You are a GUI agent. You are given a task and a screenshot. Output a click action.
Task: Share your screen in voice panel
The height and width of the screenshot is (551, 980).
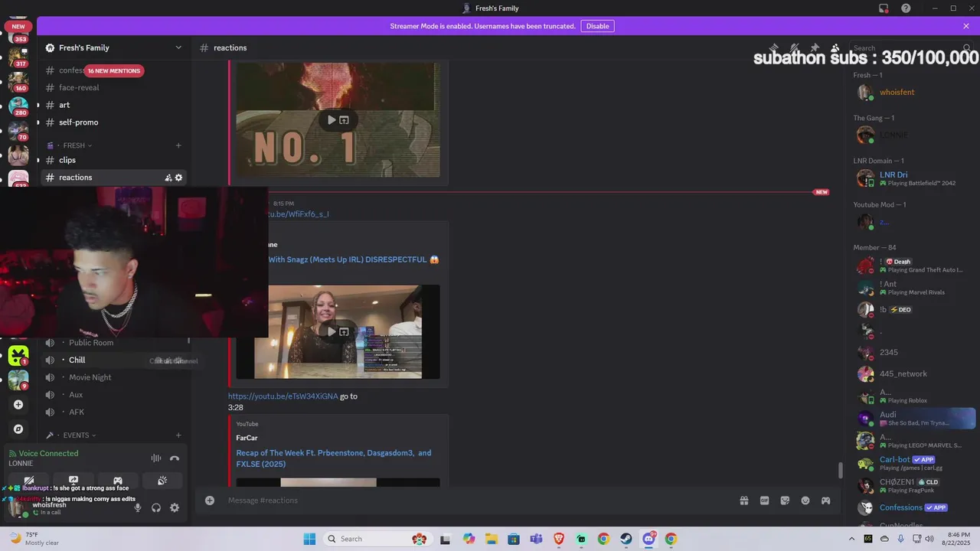pyautogui.click(x=73, y=481)
